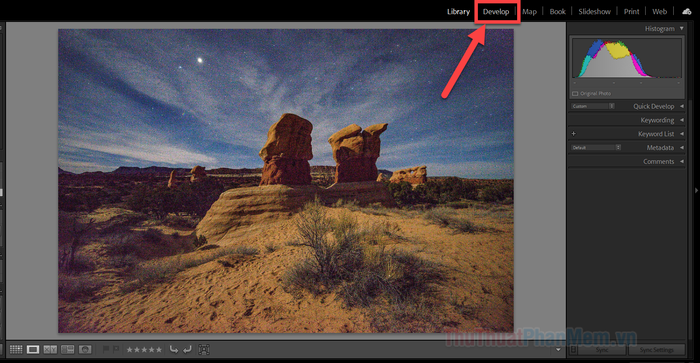Open the Print module
This screenshot has height=363, width=700.
631,12
